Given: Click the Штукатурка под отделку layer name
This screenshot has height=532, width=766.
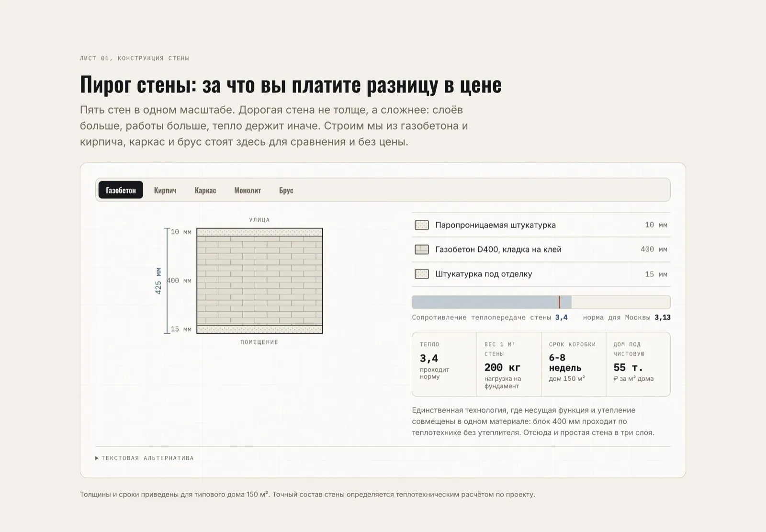Looking at the screenshot, I should [x=484, y=274].
